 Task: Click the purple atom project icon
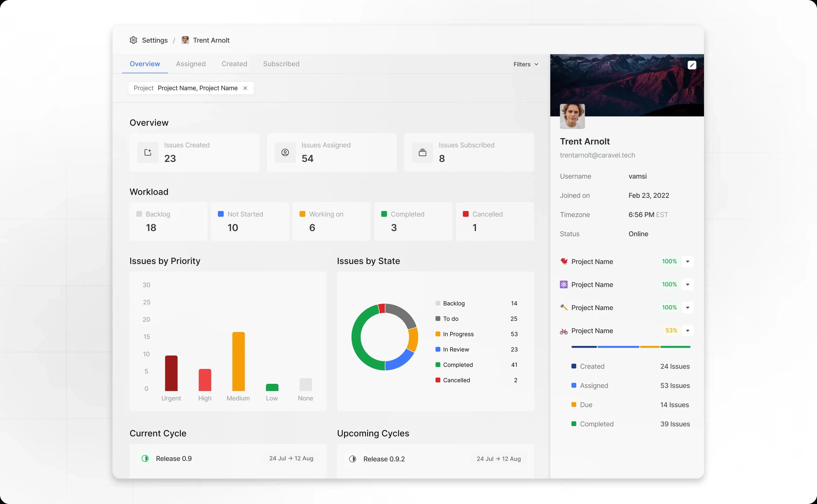point(563,285)
